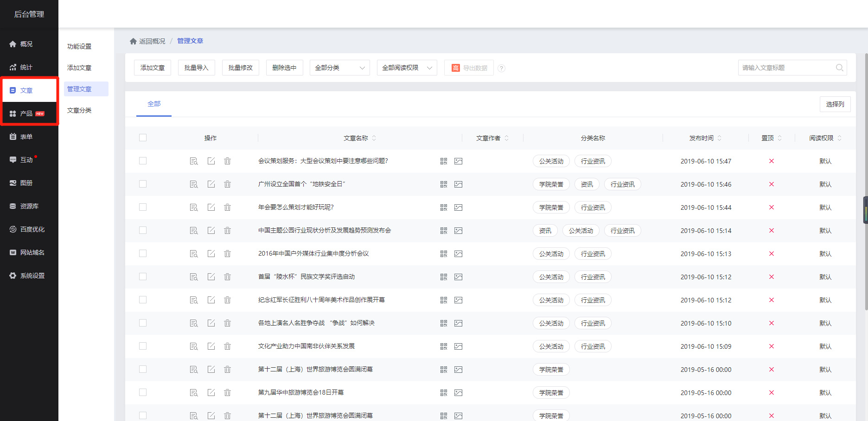
Task: Click the sort arrows on the 发布时间 column
Action: [x=719, y=138]
